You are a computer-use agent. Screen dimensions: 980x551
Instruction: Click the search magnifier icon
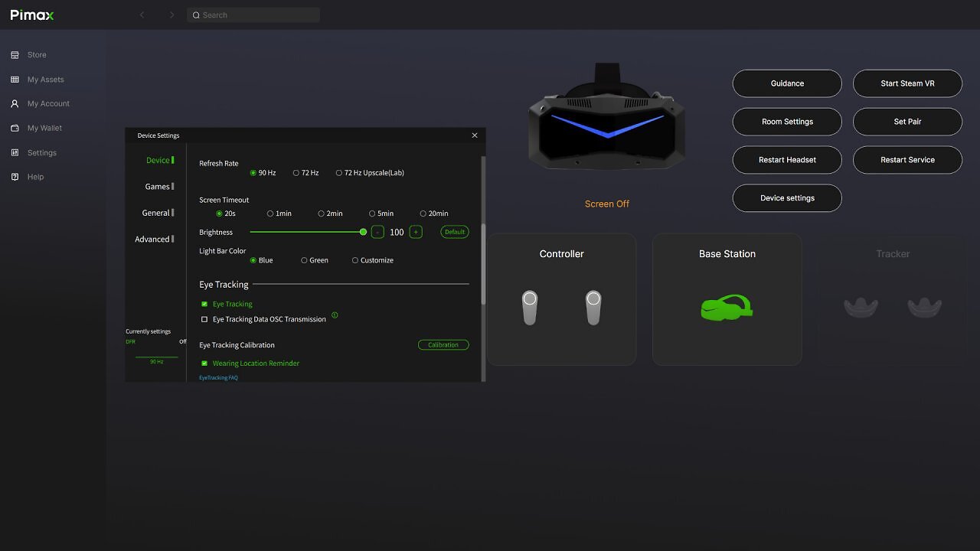click(x=196, y=15)
